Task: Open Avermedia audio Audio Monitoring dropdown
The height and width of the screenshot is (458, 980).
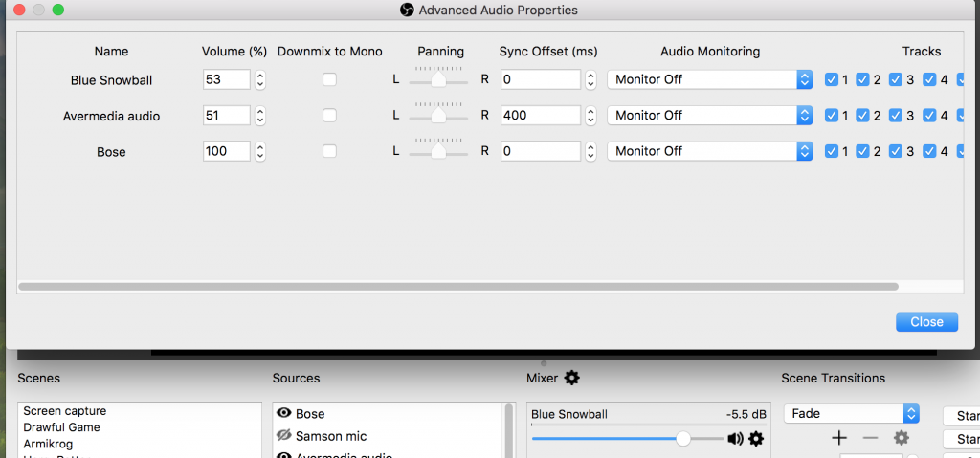Action: pyautogui.click(x=710, y=115)
